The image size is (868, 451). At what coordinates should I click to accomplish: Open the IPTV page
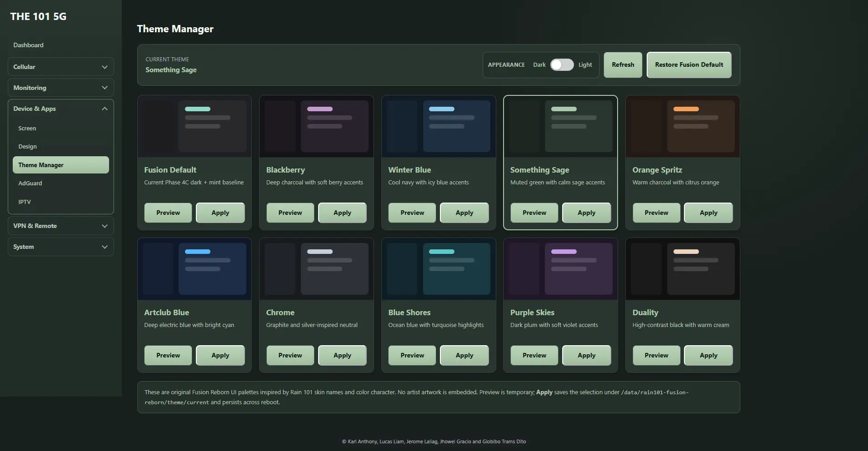[60, 202]
